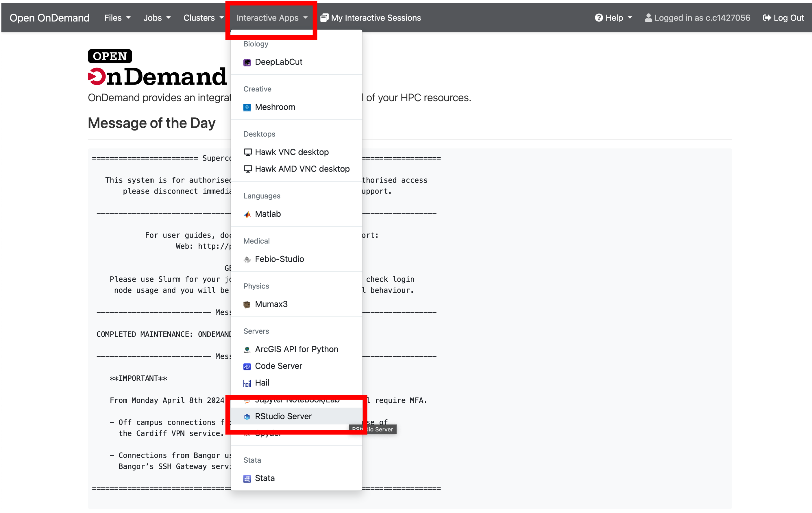
Task: Click the Mumax3 icon
Action: [x=247, y=304]
